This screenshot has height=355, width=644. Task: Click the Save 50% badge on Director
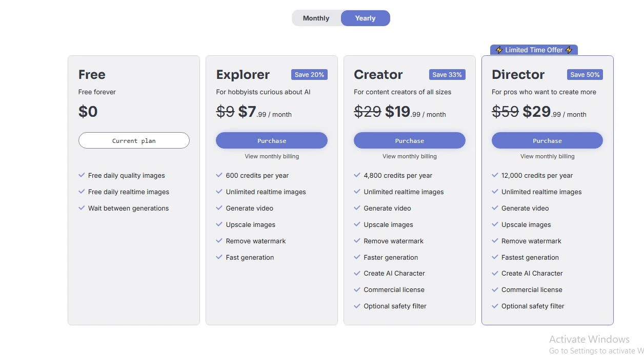point(585,75)
